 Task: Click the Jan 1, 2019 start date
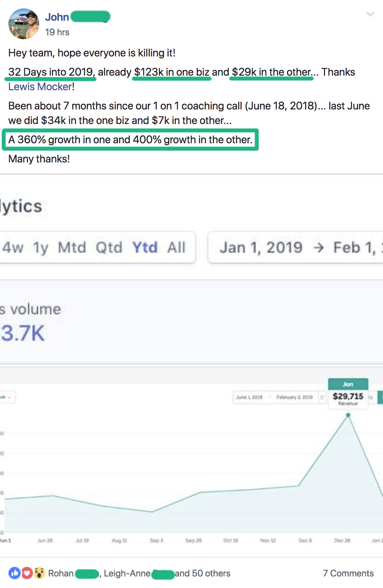pyautogui.click(x=261, y=248)
